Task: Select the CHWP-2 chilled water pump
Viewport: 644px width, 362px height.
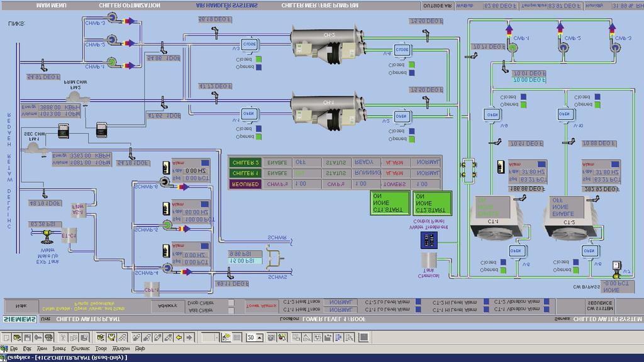Action: (x=112, y=40)
